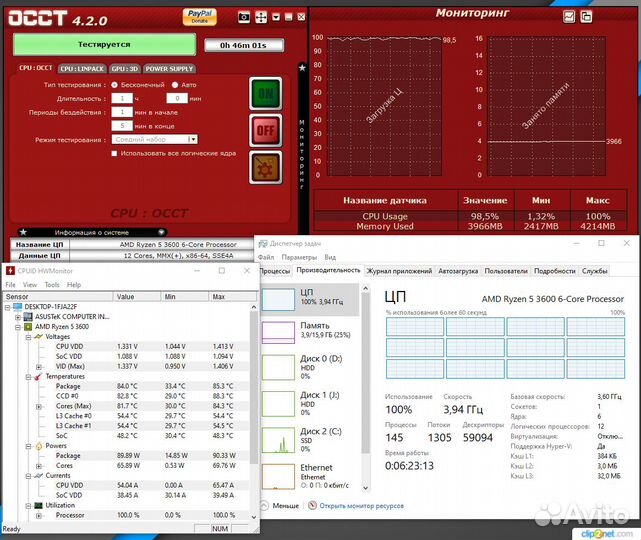Viewport: 641px width, 540px height.
Task: Open the Пользователи tab in Task Manager
Action: pyautogui.click(x=506, y=271)
